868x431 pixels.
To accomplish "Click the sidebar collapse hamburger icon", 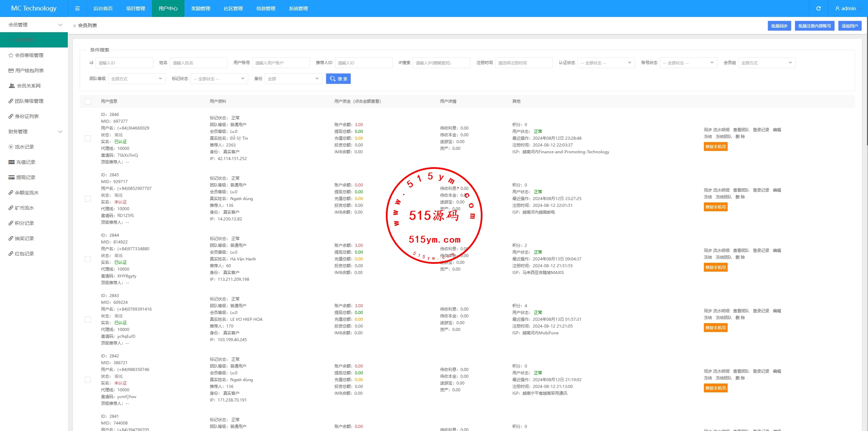I will pyautogui.click(x=77, y=8).
